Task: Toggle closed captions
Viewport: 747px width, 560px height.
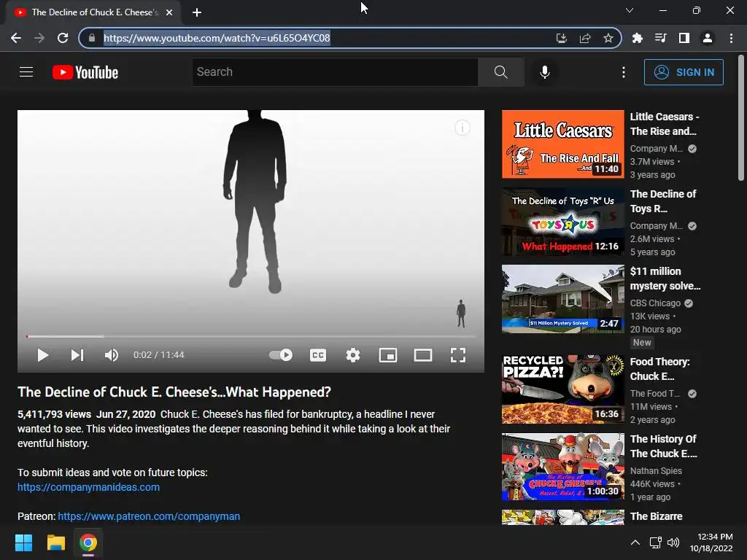Action: 318,355
